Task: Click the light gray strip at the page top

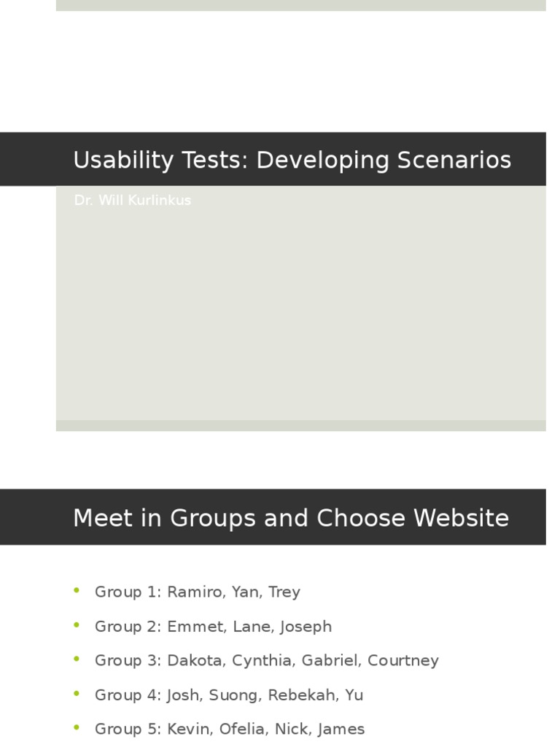Action: pos(300,5)
